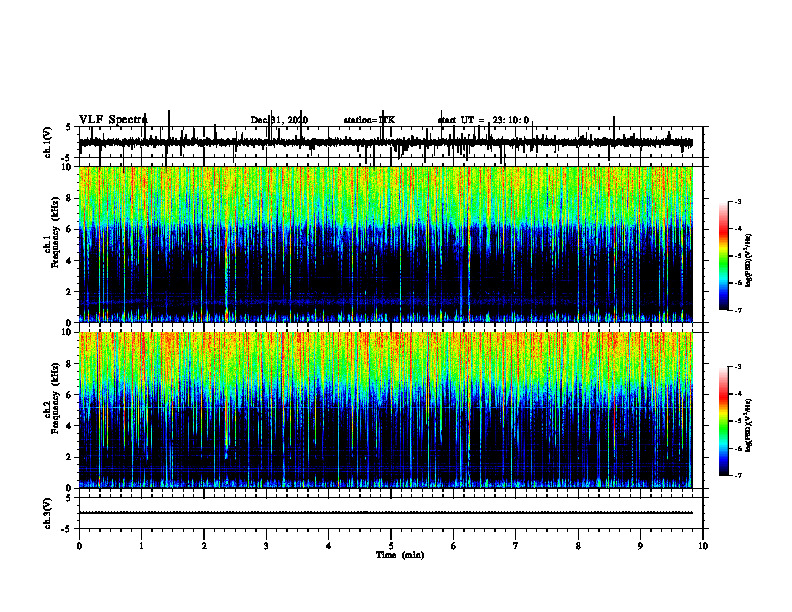
Task: Click the x-axis tick label "7"
Action: [x=516, y=546]
